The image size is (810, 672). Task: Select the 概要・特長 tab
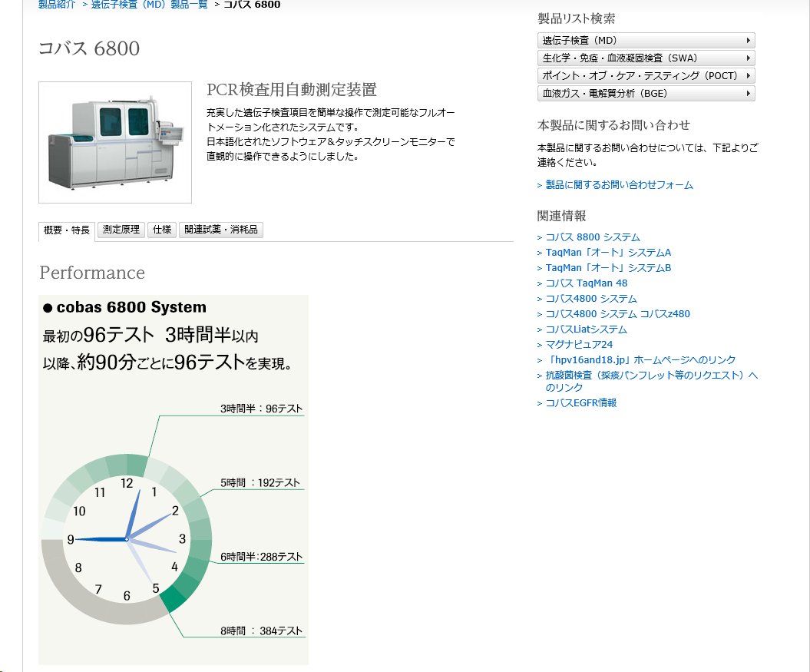(67, 230)
